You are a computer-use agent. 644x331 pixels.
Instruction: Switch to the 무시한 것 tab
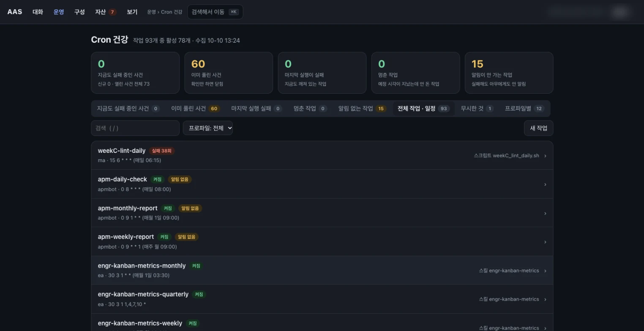pos(477,109)
